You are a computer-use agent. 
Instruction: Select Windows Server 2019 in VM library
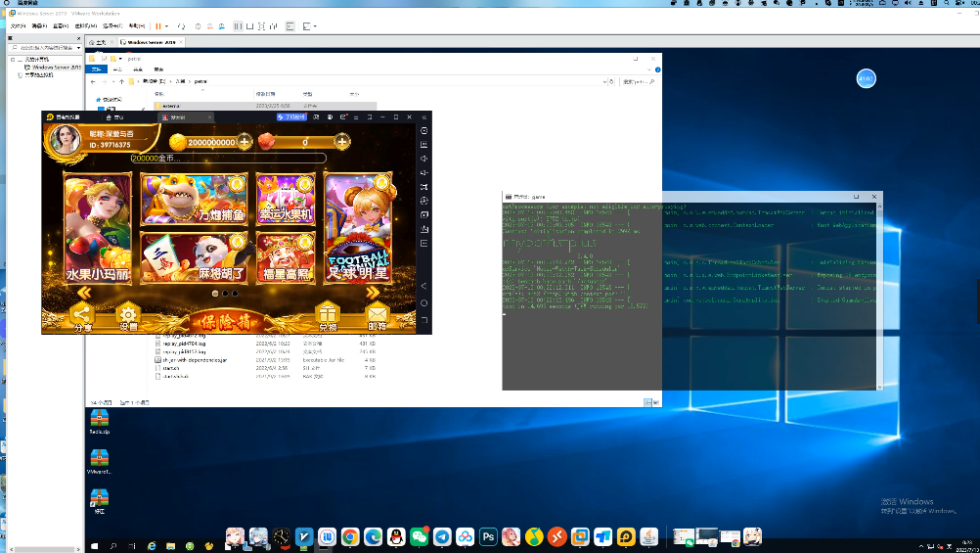[56, 68]
